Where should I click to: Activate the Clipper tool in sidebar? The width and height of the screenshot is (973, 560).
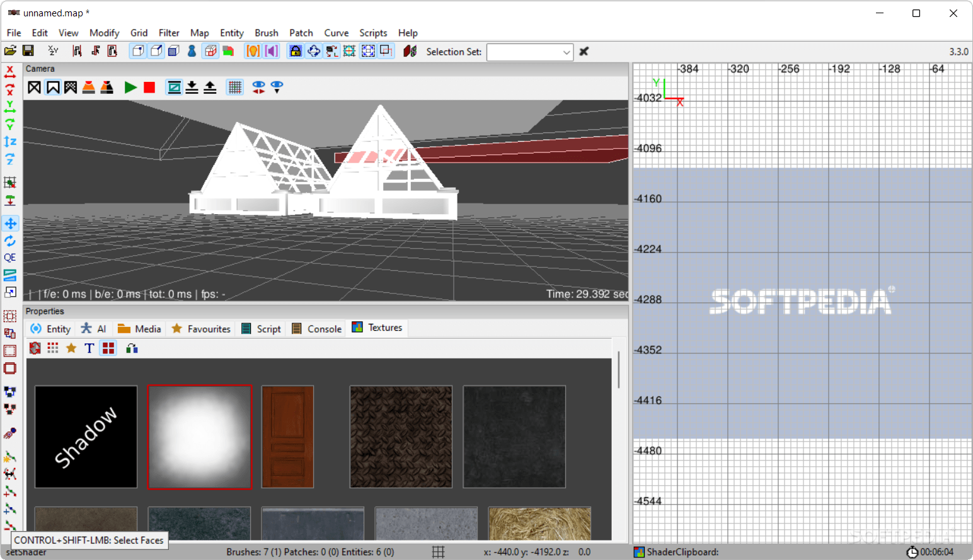point(10,275)
